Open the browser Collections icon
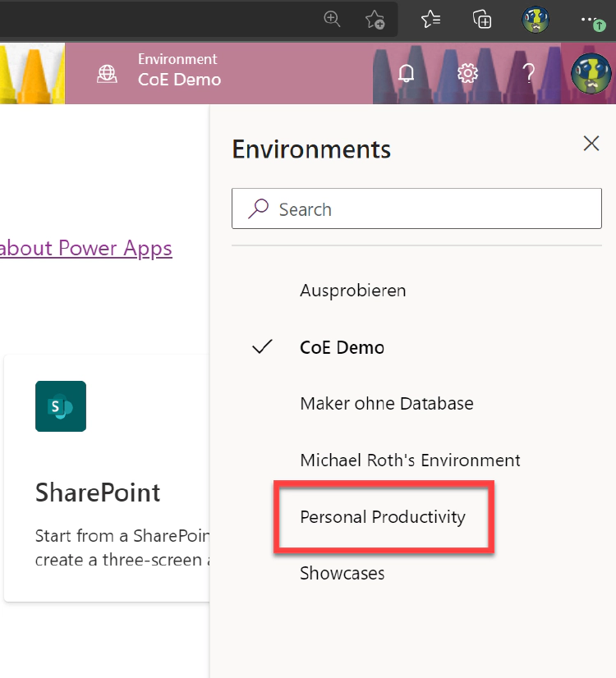Screen dimensions: 616x678 point(482,20)
